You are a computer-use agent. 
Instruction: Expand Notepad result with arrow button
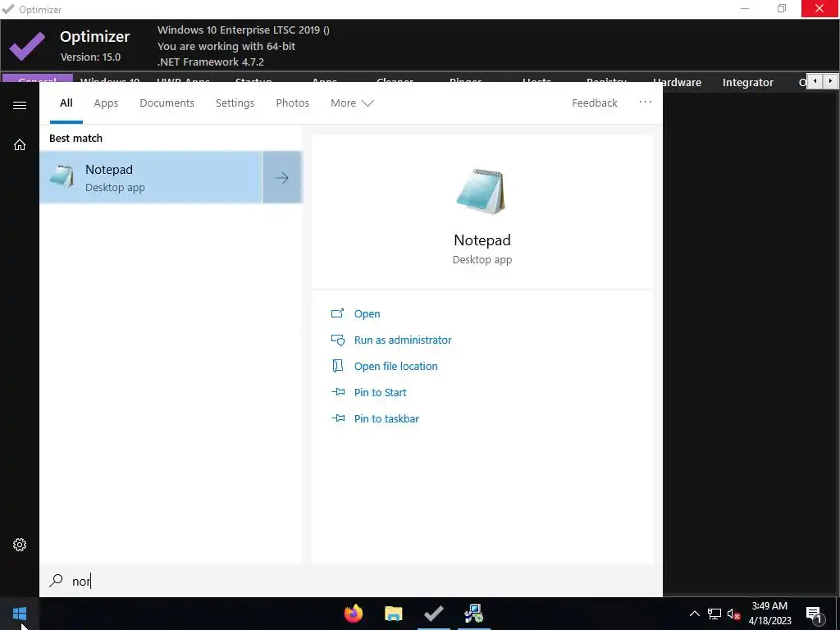click(x=282, y=177)
